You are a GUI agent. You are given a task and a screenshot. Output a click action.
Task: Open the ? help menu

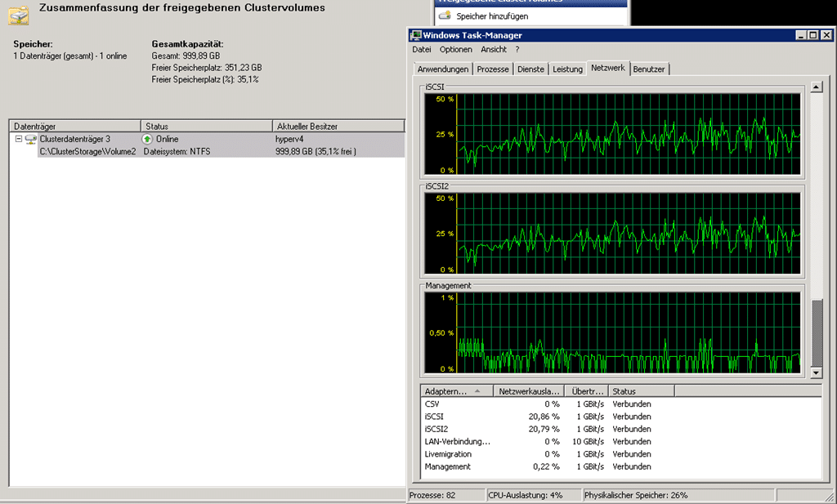517,50
